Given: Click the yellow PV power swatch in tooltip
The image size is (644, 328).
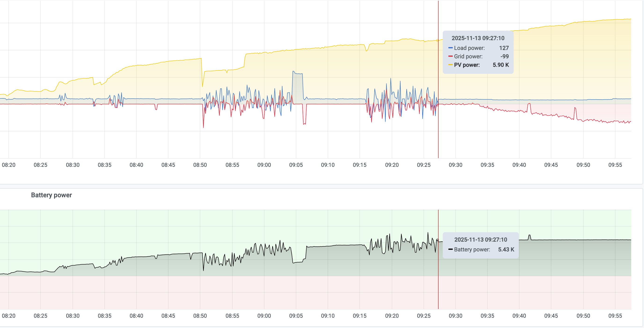Looking at the screenshot, I should (x=450, y=65).
